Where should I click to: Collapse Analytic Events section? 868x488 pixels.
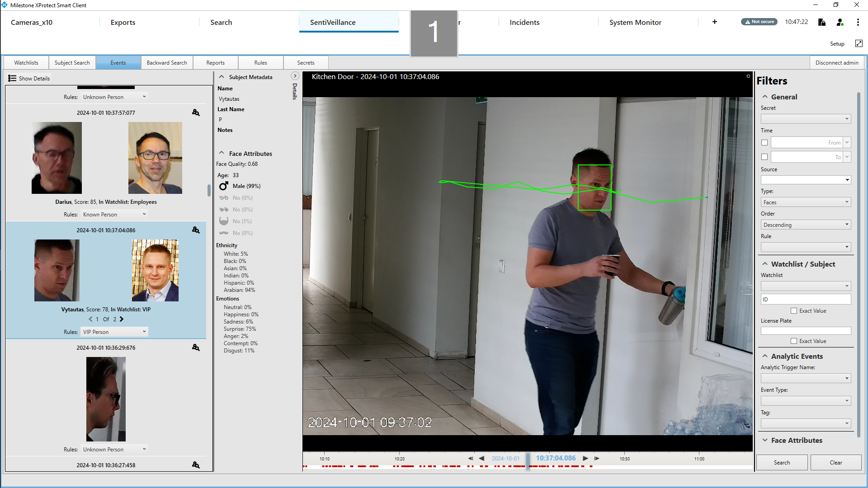[765, 356]
